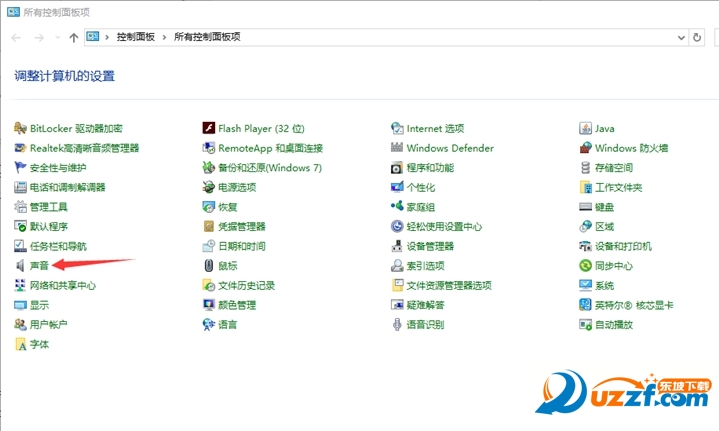The height and width of the screenshot is (431, 719).
Task: Open the 安全性与维护 flag icon
Action: point(20,168)
